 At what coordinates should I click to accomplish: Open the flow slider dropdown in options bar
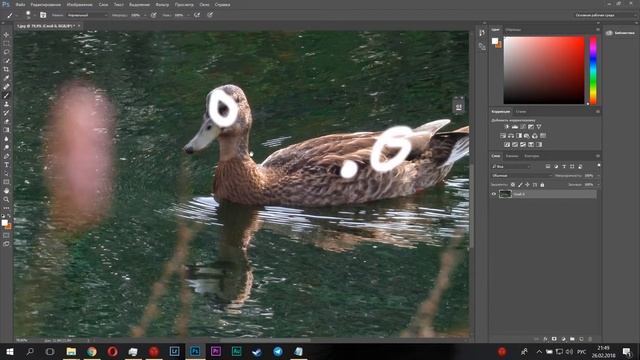[x=188, y=15]
